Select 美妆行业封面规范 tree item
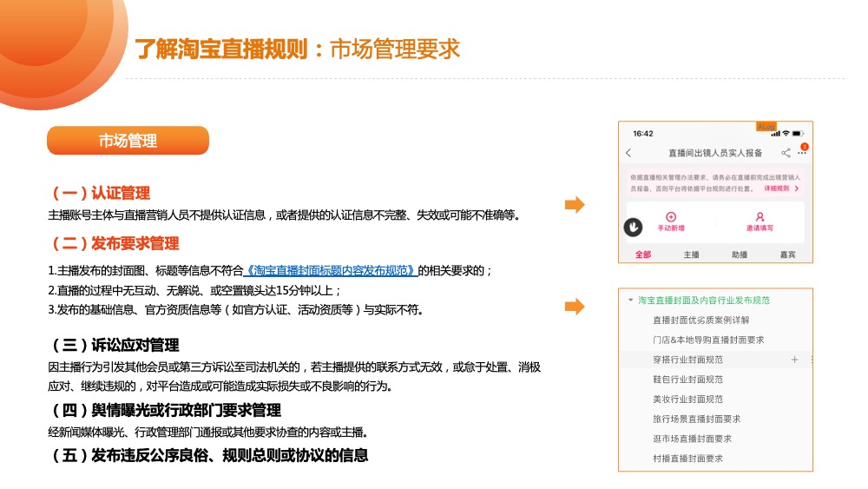868x489 pixels. click(687, 400)
